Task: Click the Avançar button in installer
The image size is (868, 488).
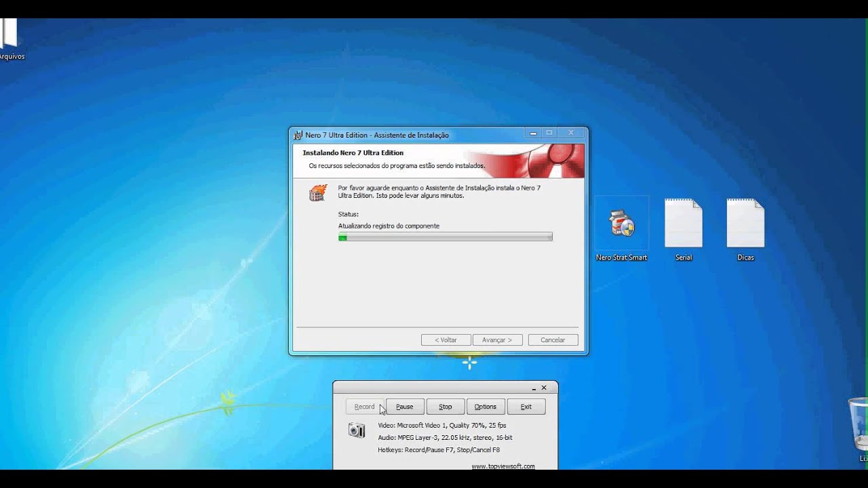Action: tap(497, 340)
